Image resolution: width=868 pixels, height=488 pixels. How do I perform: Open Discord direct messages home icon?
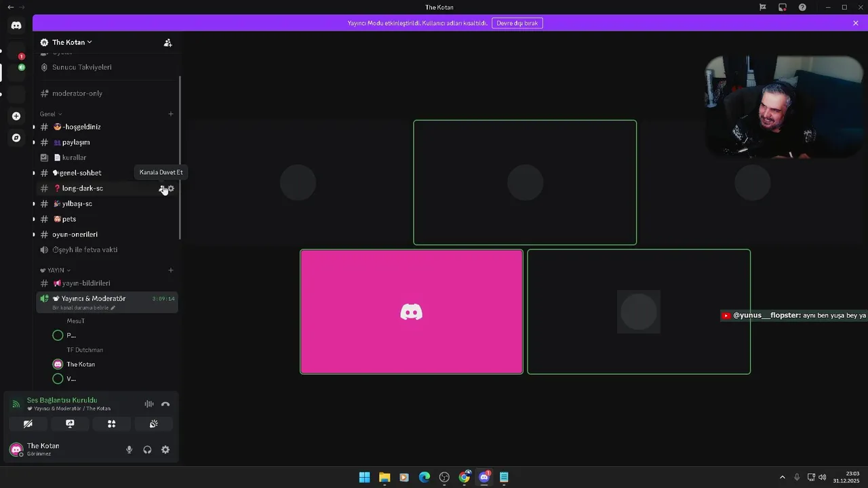click(x=16, y=26)
